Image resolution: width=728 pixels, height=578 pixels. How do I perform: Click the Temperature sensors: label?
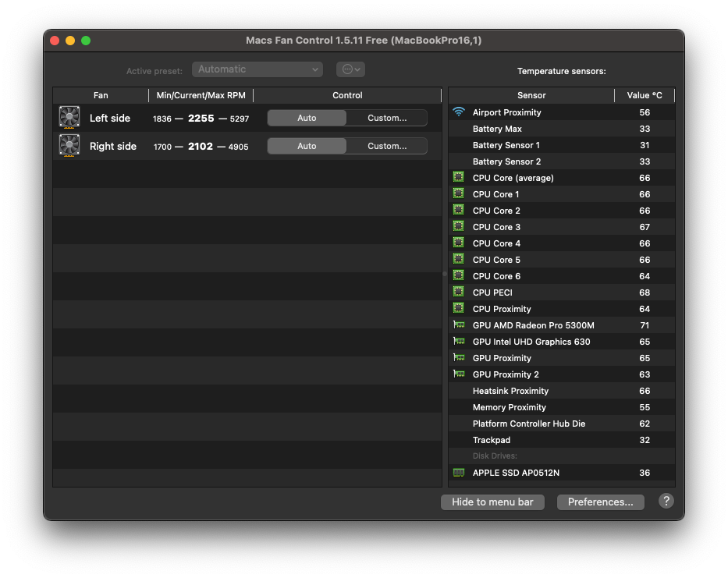click(x=562, y=71)
